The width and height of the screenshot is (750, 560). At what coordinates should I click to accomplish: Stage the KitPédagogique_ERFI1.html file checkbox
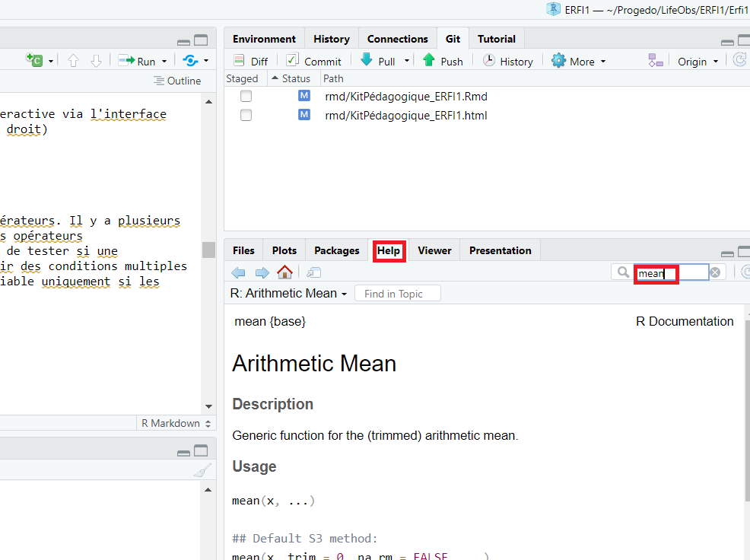[x=246, y=115]
